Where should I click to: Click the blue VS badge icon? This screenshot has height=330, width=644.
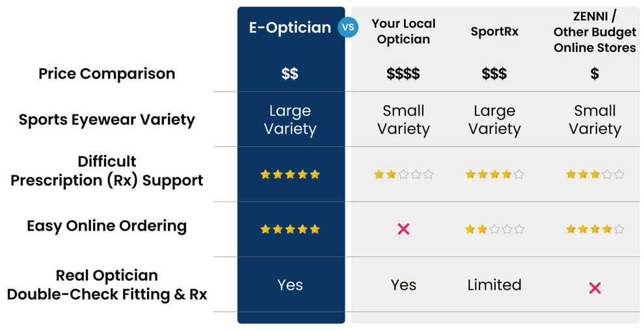pos(348,27)
